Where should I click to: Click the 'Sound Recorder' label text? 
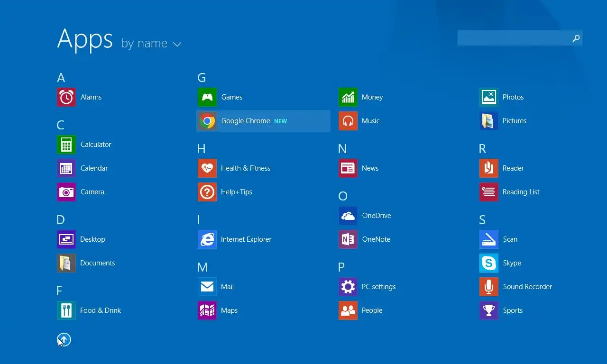tap(527, 287)
